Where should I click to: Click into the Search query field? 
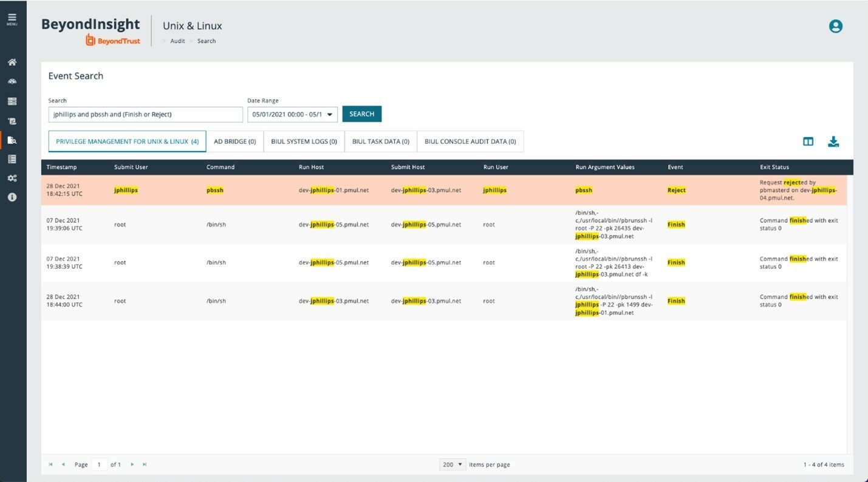click(145, 114)
